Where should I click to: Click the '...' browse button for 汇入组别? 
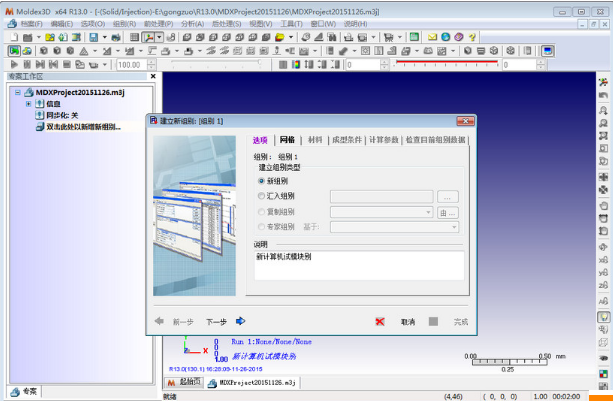[x=448, y=197]
